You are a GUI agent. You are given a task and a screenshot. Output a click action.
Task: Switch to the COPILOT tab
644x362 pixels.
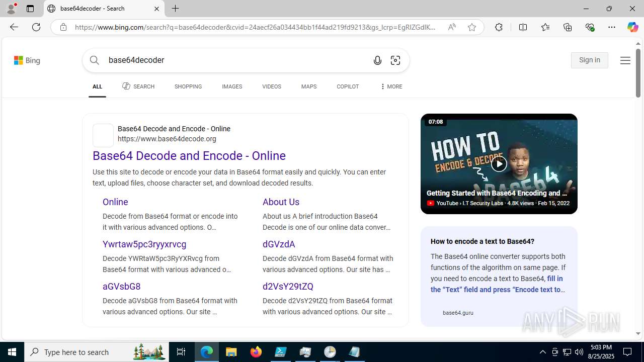[348, 86]
